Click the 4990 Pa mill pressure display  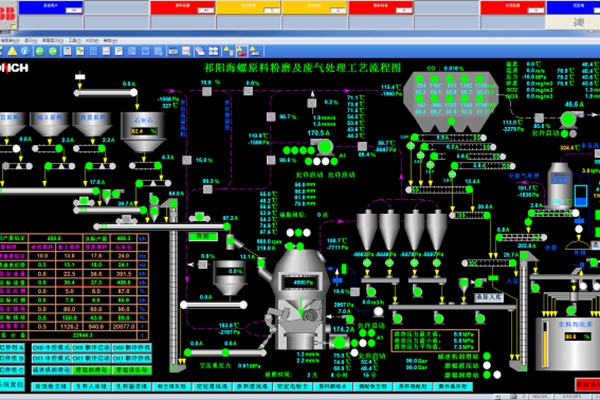301,282
